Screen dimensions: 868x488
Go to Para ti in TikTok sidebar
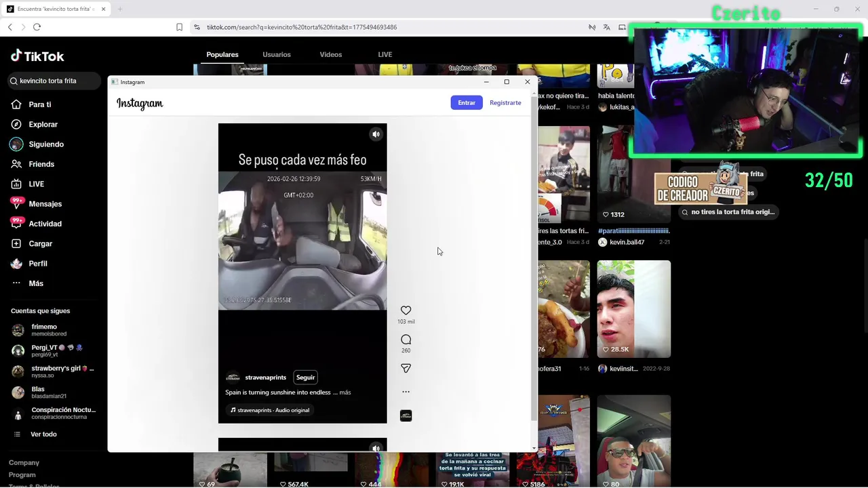pyautogui.click(x=40, y=104)
